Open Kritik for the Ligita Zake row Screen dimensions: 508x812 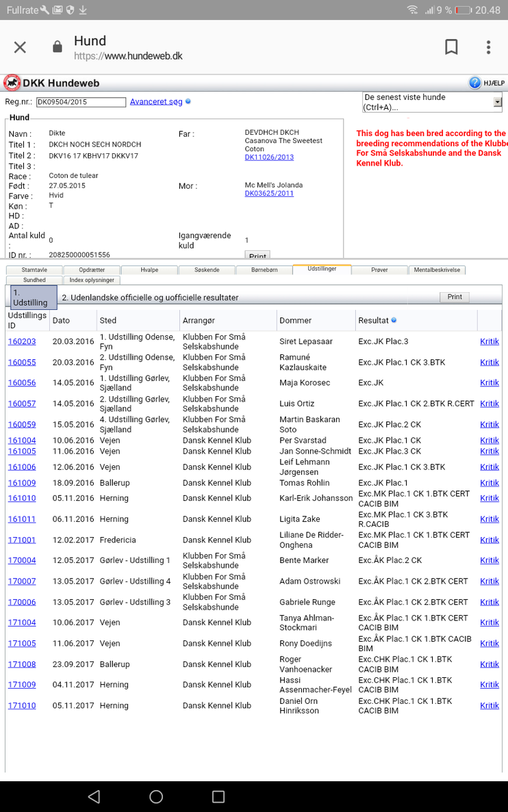click(490, 519)
